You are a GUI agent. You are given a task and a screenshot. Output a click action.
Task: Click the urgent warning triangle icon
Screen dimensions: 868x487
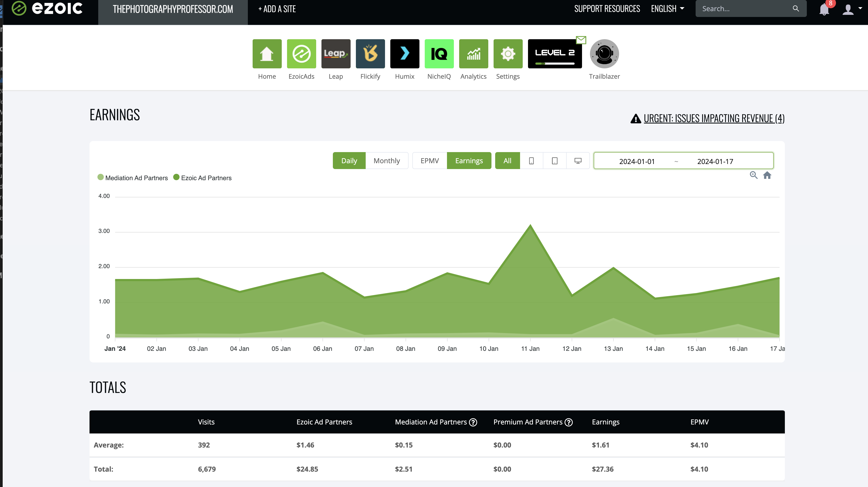tap(636, 118)
